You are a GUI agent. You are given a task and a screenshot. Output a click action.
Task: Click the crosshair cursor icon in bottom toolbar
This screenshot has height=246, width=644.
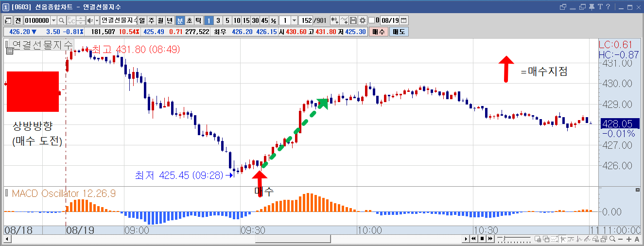pyautogui.click(x=563, y=239)
